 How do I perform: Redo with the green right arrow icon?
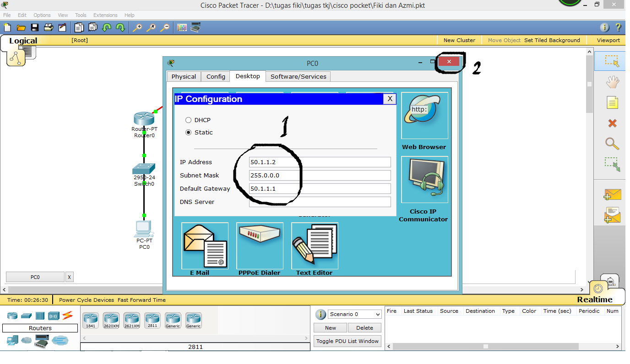[120, 27]
